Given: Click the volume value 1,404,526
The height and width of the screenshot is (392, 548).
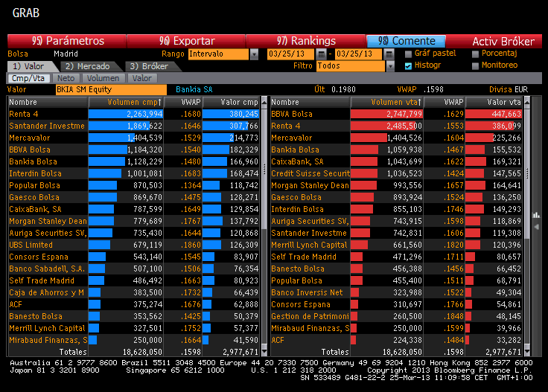Looking at the screenshot, I should [405, 138].
